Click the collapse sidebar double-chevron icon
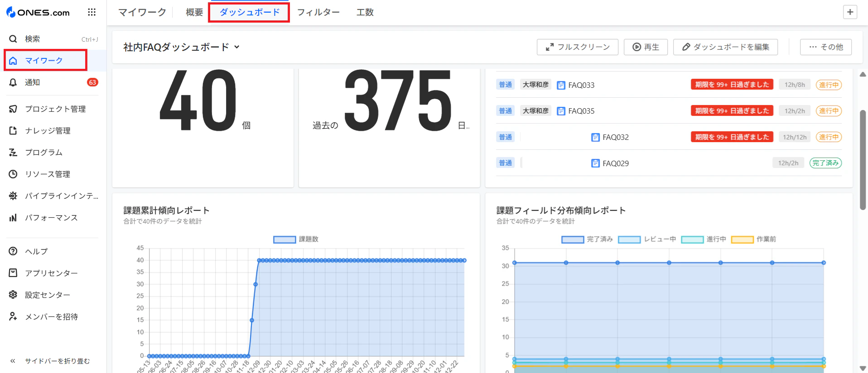The image size is (868, 373). (x=13, y=361)
